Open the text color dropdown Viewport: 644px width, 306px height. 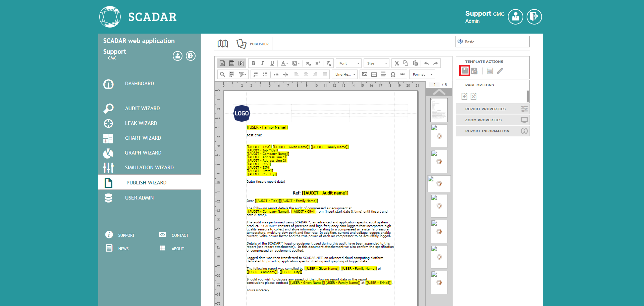click(x=284, y=63)
